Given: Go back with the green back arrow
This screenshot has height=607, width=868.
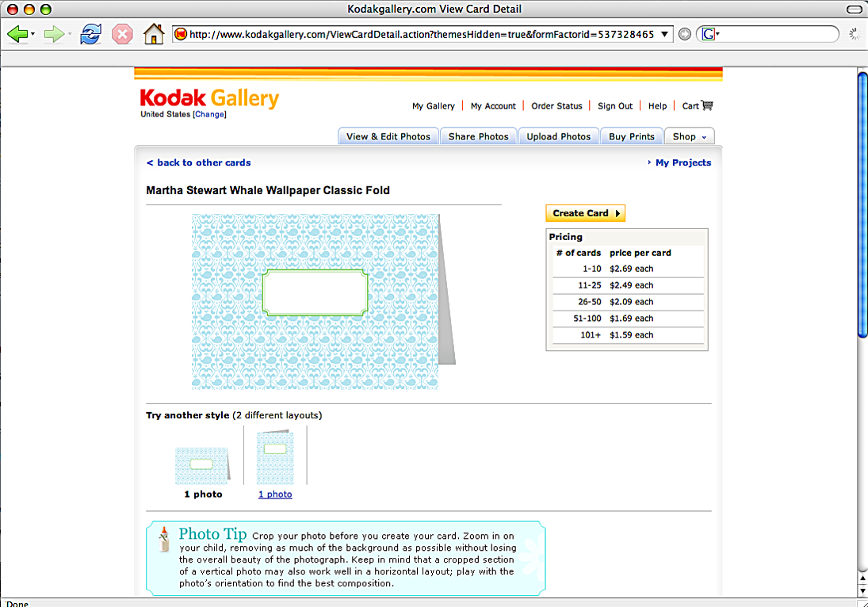Looking at the screenshot, I should [x=17, y=34].
